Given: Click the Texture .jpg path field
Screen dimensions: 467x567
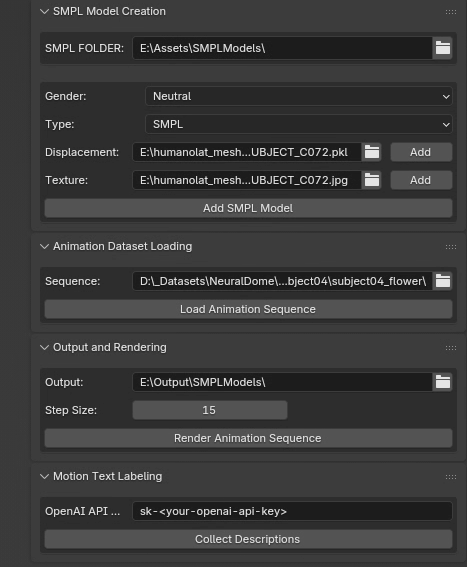Looking at the screenshot, I should pyautogui.click(x=247, y=180).
